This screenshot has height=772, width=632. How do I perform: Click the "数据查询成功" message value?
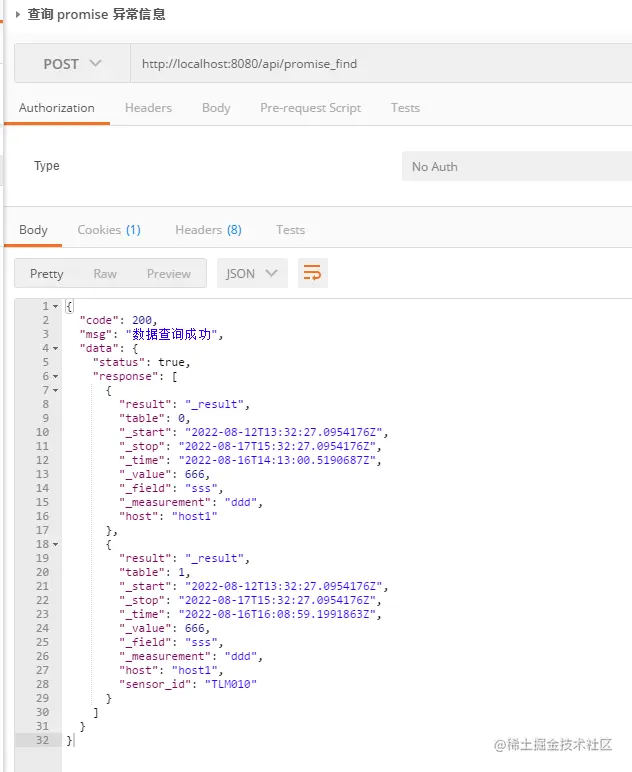171,334
